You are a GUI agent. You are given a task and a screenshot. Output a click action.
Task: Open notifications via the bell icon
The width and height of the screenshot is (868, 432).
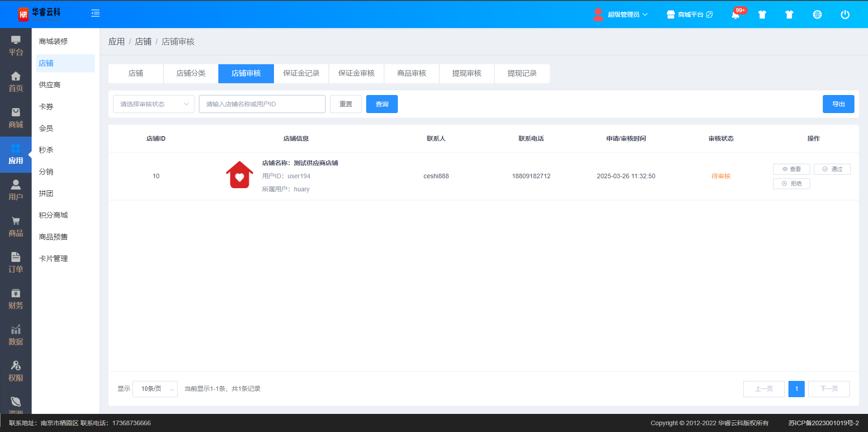coord(736,14)
